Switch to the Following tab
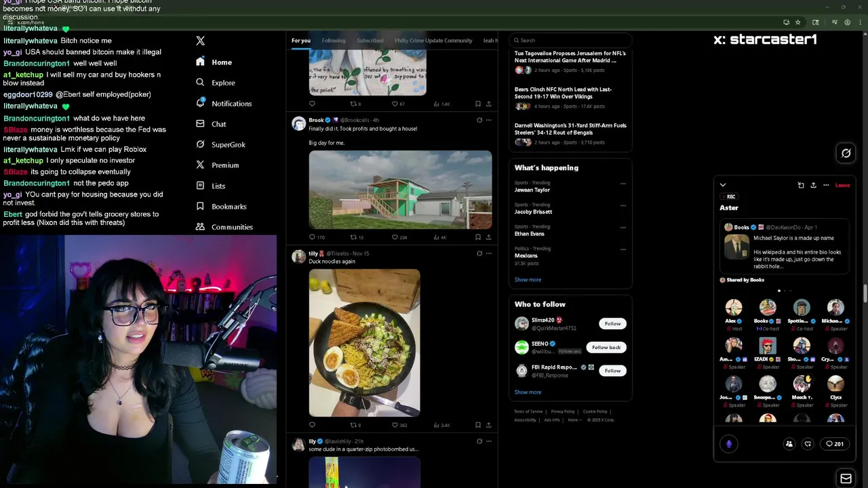This screenshot has height=488, width=868. 333,41
